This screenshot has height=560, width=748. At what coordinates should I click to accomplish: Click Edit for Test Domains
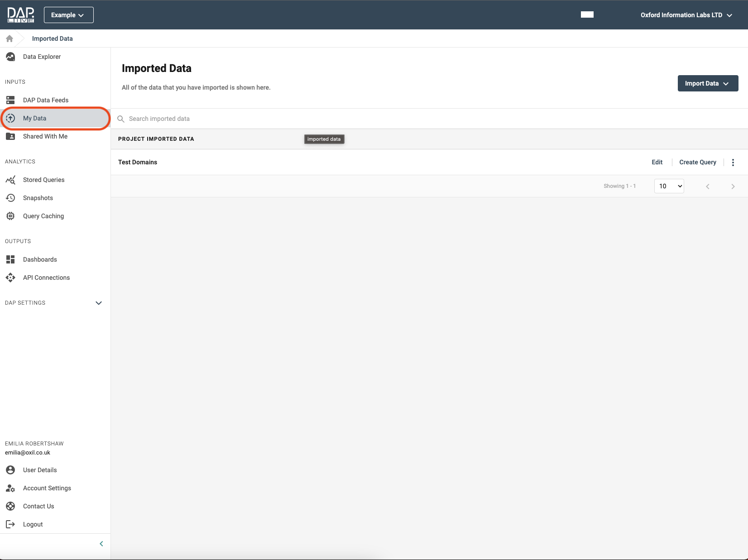coord(657,162)
